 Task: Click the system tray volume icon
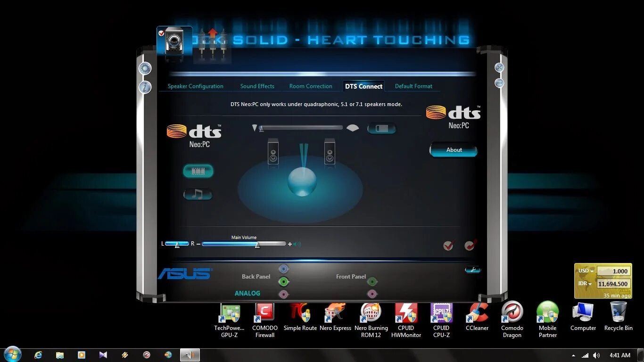coord(596,355)
